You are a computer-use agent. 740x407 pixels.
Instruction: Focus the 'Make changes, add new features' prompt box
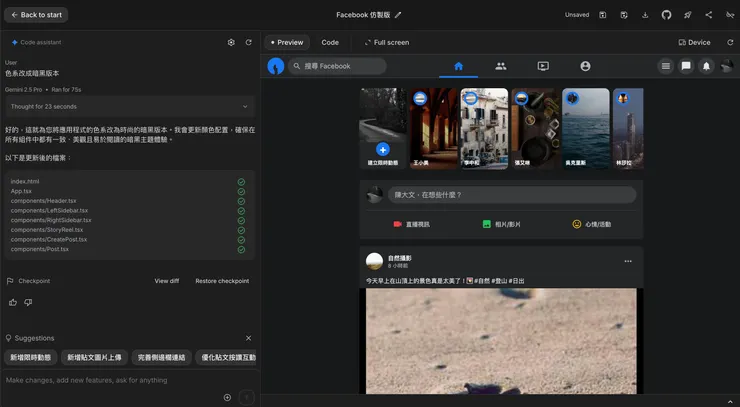tap(130, 380)
